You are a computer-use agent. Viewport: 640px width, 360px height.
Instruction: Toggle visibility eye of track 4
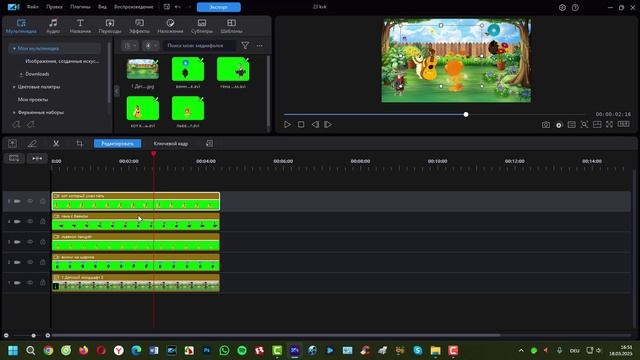(x=30, y=221)
